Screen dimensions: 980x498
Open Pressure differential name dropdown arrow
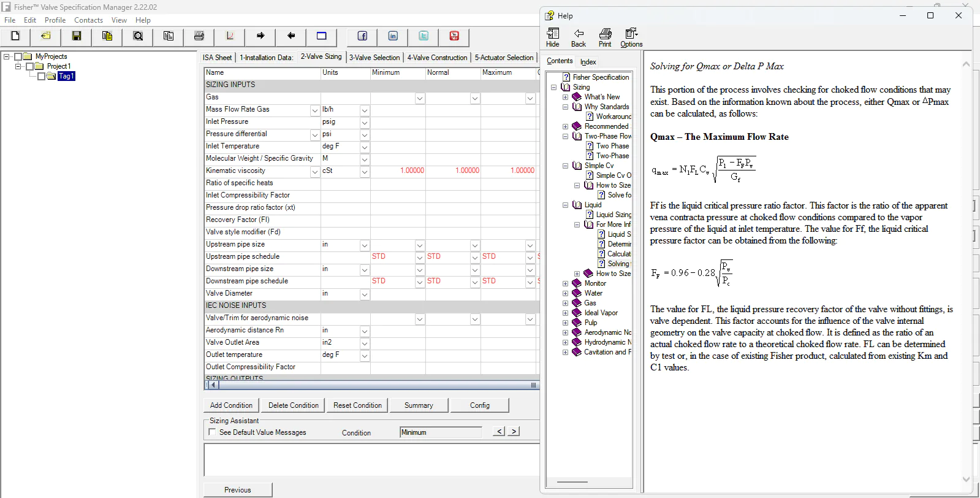click(x=315, y=135)
